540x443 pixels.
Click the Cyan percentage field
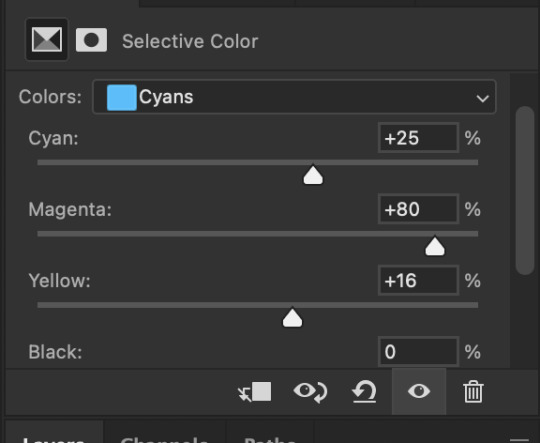click(418, 138)
